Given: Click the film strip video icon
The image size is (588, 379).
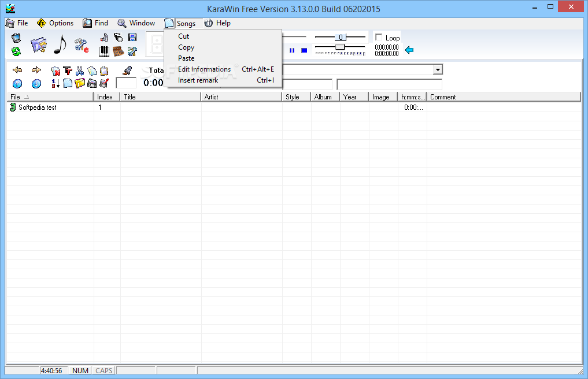Looking at the screenshot, I should pyautogui.click(x=132, y=38).
